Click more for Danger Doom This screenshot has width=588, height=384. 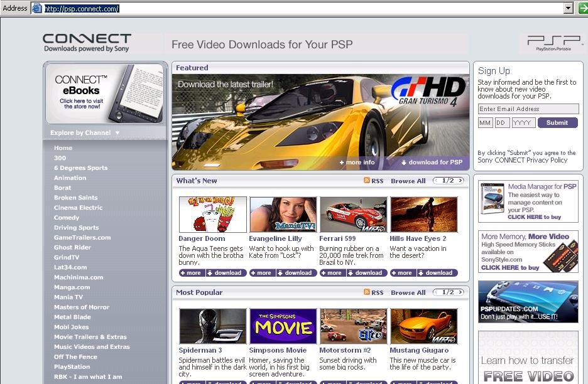[x=192, y=273]
